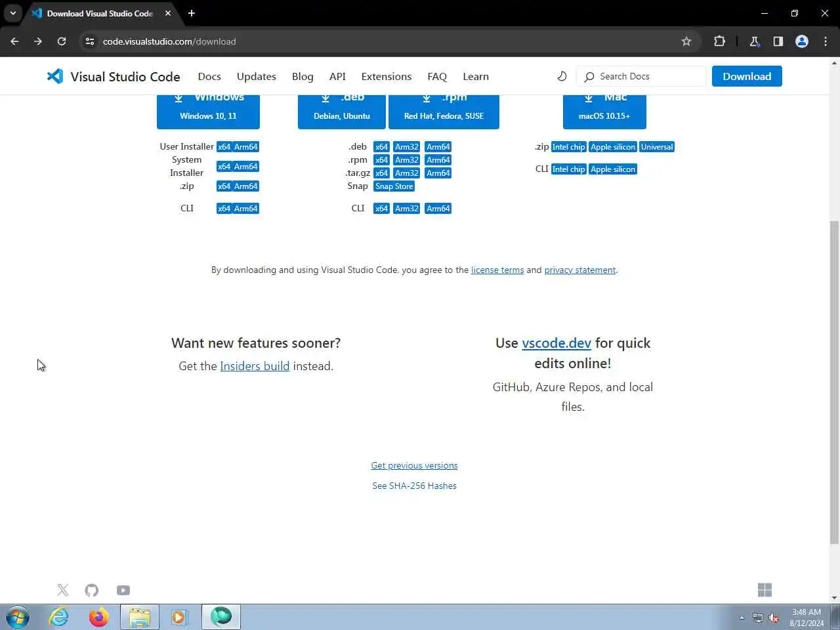Open See SHA-256 Hashes link
This screenshot has height=630, width=840.
(x=414, y=486)
